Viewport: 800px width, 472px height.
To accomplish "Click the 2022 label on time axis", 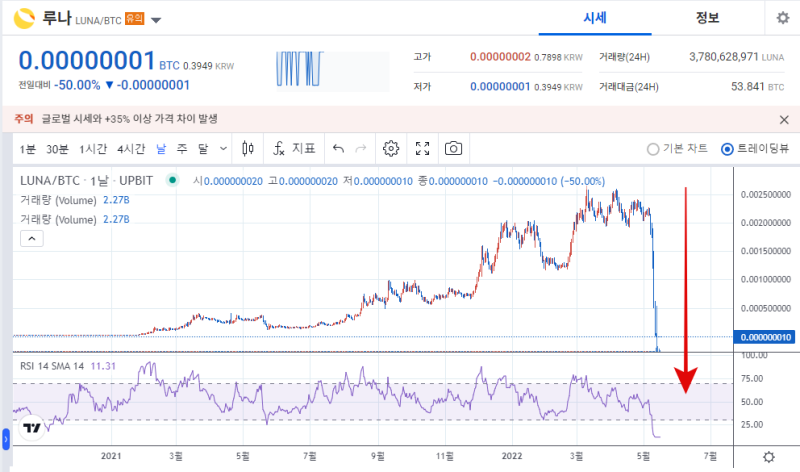I will 512,456.
